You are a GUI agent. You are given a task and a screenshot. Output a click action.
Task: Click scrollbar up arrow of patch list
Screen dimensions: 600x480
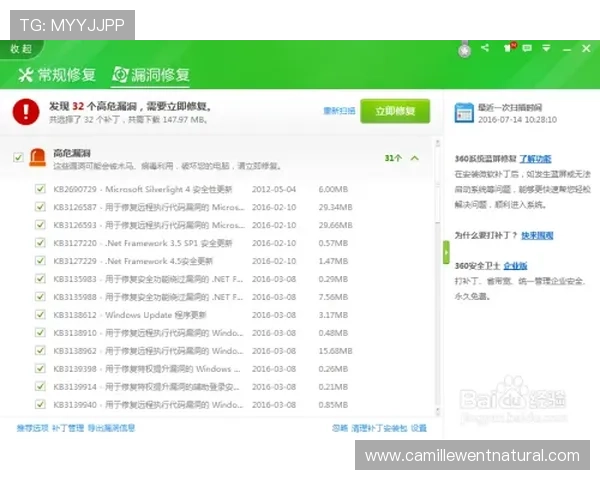point(438,143)
